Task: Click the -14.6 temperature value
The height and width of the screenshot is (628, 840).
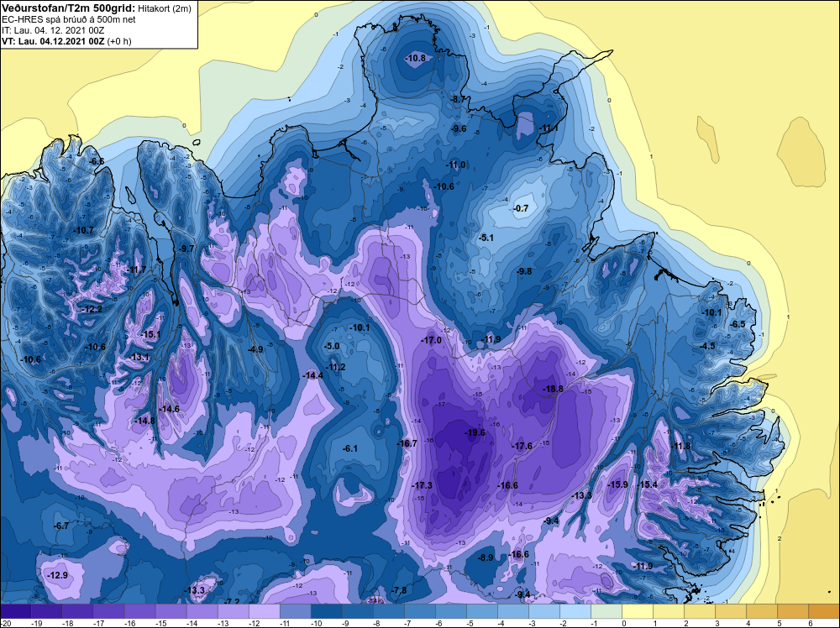Action: point(170,409)
